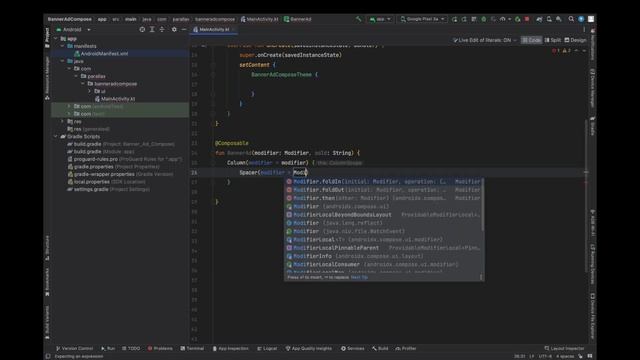Screen dimensions: 640x360
Task: Click the Debug app bug icon
Action: [x=484, y=19]
